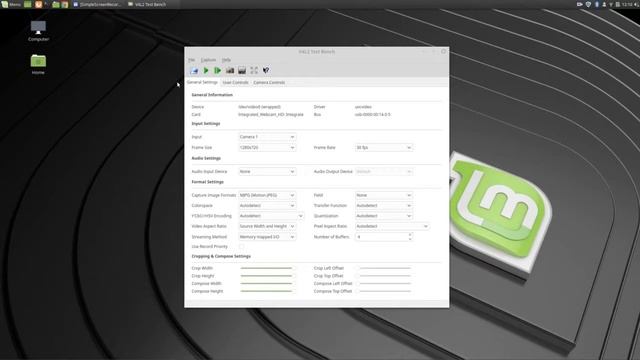Open the Pixel Aspect Ratio dropdown
640x360 pixels.
(392, 226)
